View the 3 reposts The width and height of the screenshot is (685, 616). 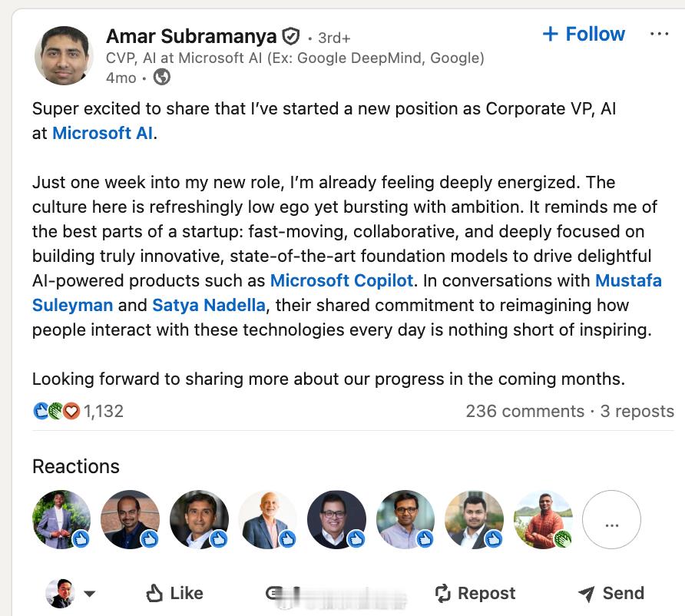pyautogui.click(x=637, y=411)
